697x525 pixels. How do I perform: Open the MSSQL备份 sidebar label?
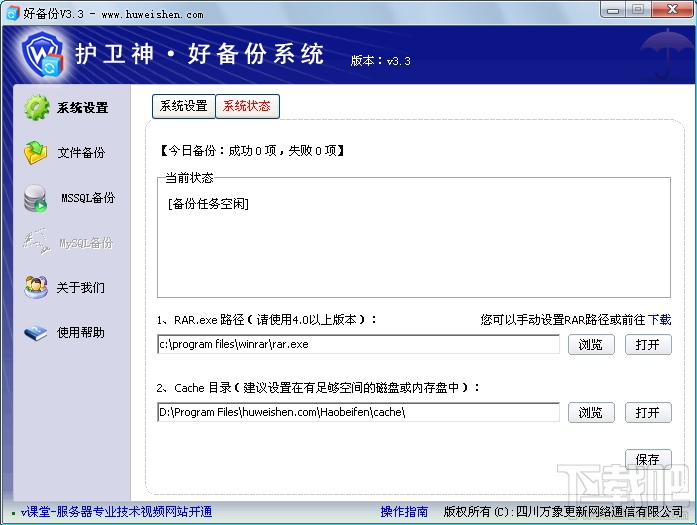pos(88,198)
